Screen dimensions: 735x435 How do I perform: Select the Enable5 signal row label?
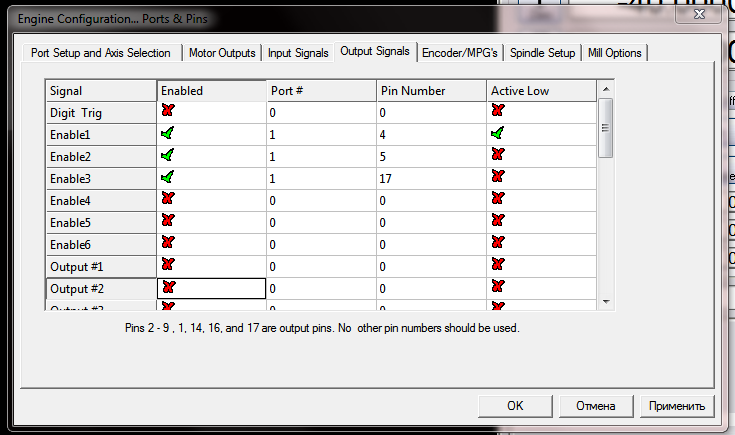click(x=101, y=223)
